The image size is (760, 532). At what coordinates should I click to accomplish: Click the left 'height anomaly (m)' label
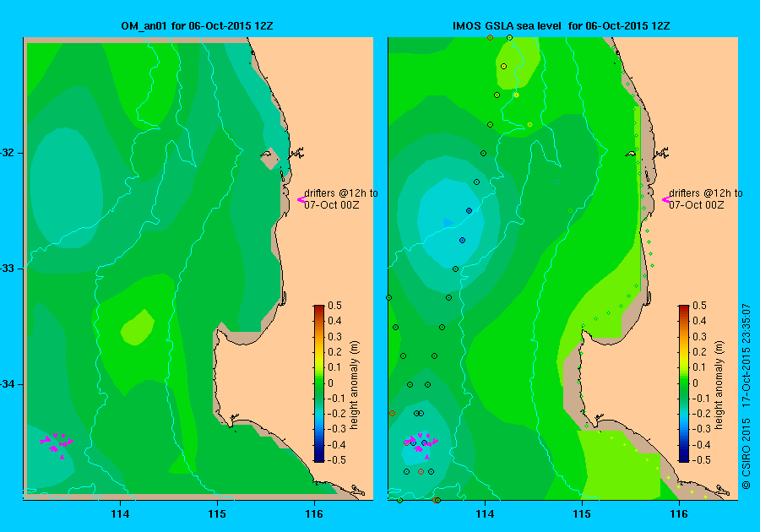pos(355,385)
